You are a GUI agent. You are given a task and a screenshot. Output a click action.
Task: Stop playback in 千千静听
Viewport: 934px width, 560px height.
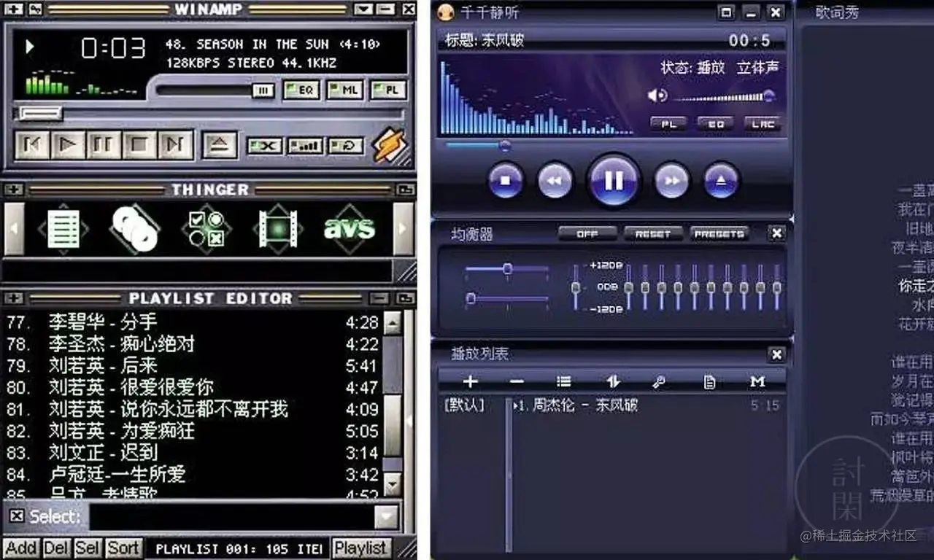(506, 180)
